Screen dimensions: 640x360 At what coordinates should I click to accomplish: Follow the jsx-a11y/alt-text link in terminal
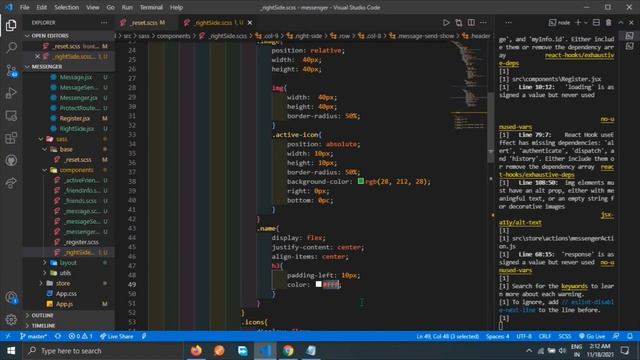click(x=520, y=222)
